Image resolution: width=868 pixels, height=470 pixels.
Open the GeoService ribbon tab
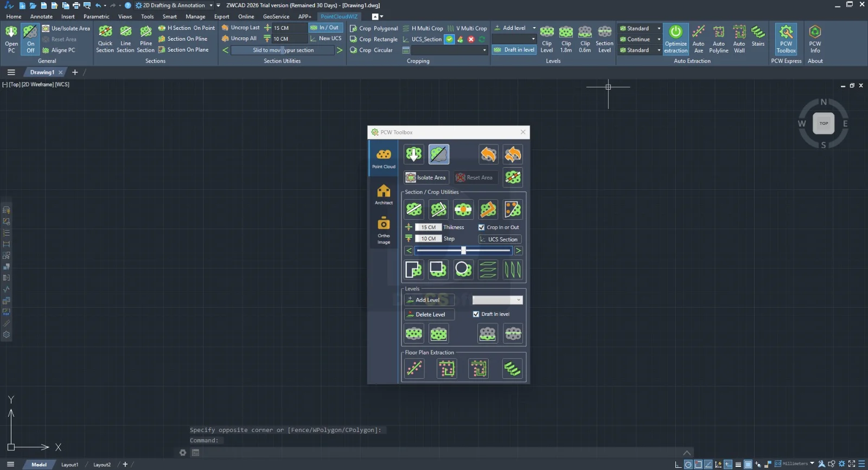[x=276, y=16]
